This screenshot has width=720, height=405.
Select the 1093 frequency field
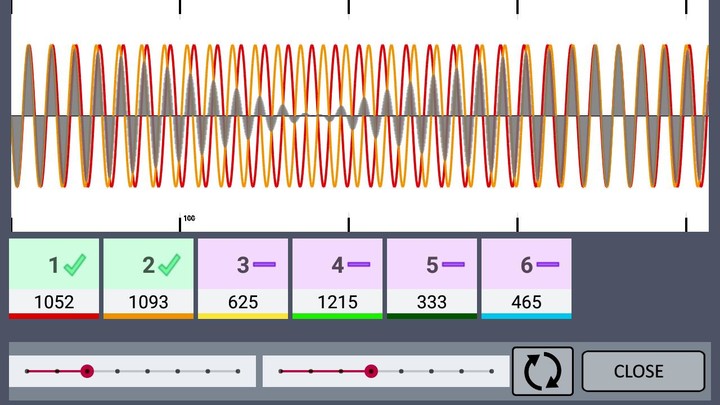pos(148,301)
